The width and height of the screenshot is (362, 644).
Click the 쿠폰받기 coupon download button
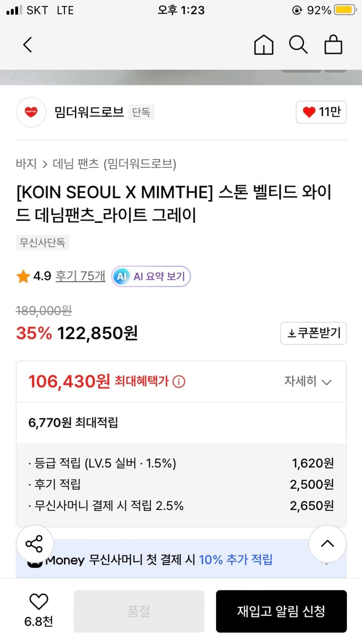[x=313, y=333]
